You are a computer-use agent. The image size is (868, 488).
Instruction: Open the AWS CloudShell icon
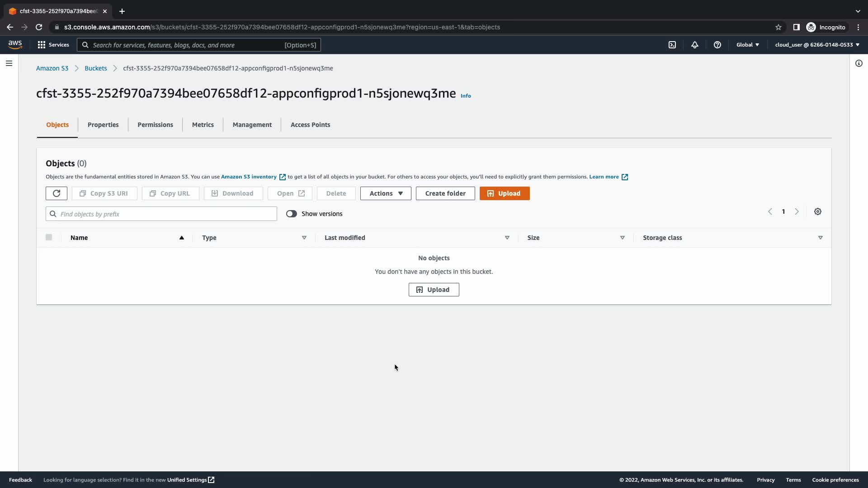672,45
